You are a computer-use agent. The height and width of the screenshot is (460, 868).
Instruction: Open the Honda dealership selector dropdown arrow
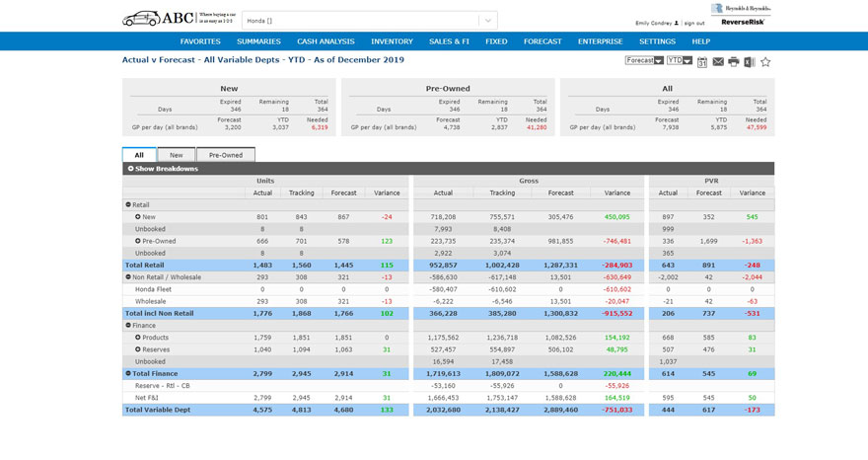[487, 21]
